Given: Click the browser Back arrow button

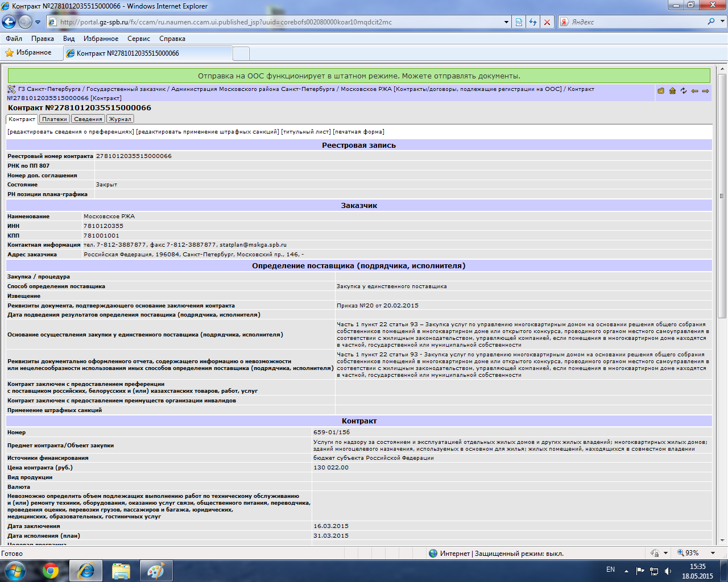Looking at the screenshot, I should 9,22.
